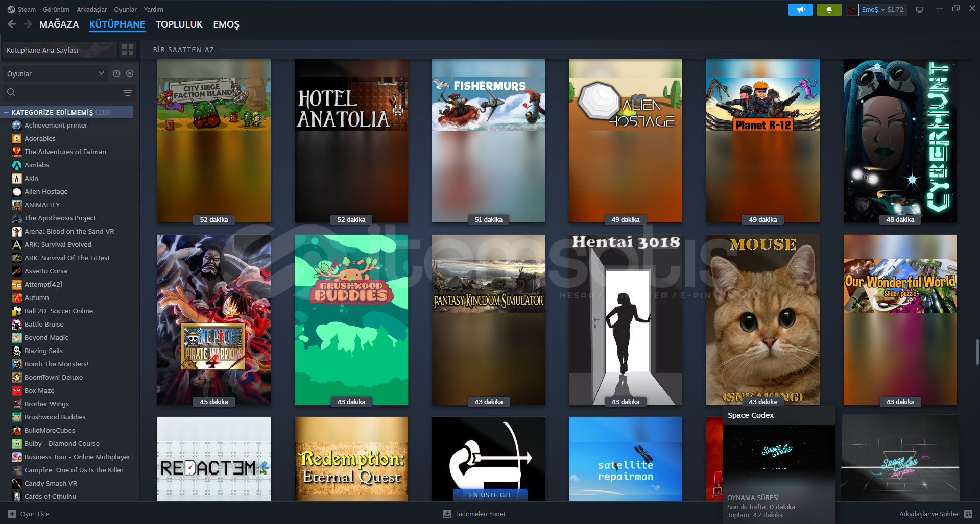Select the Blazing Sails skull icon
The image size is (980, 524).
coord(17,351)
